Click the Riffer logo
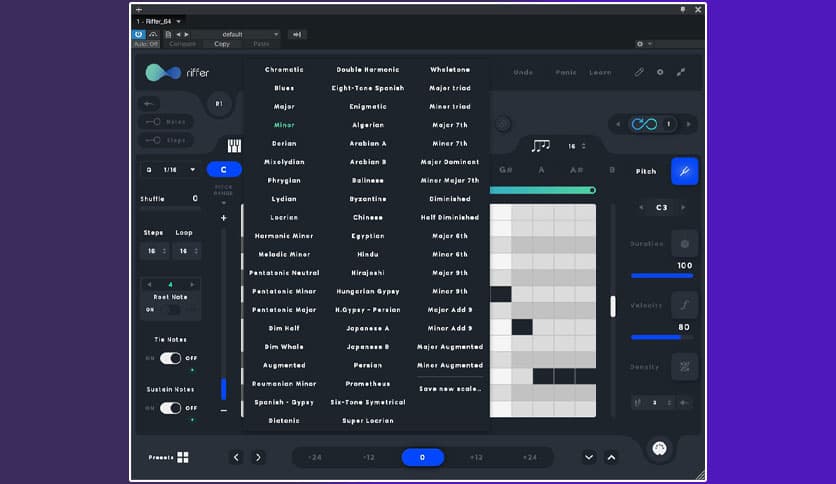Screen dimensions: 836x484 pos(178,72)
